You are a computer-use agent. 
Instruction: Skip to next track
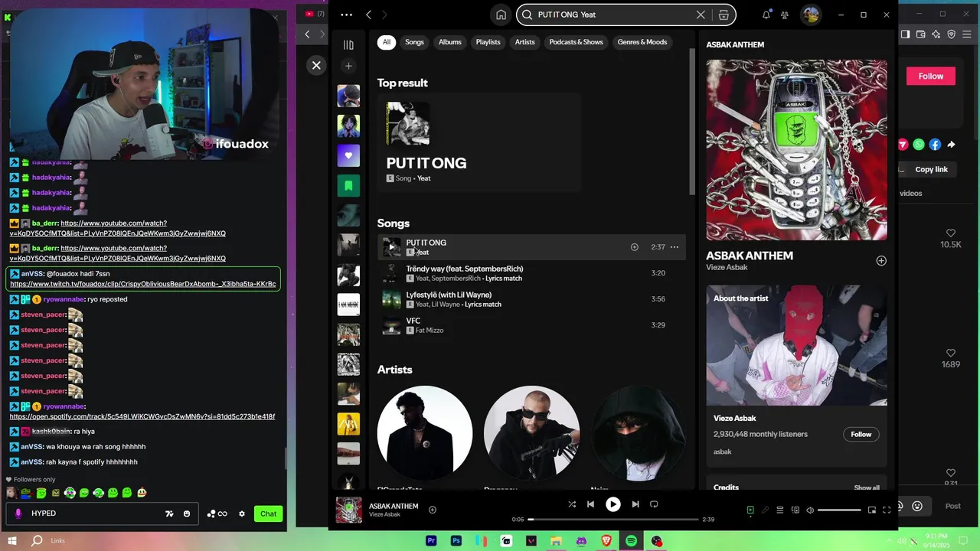(x=635, y=504)
